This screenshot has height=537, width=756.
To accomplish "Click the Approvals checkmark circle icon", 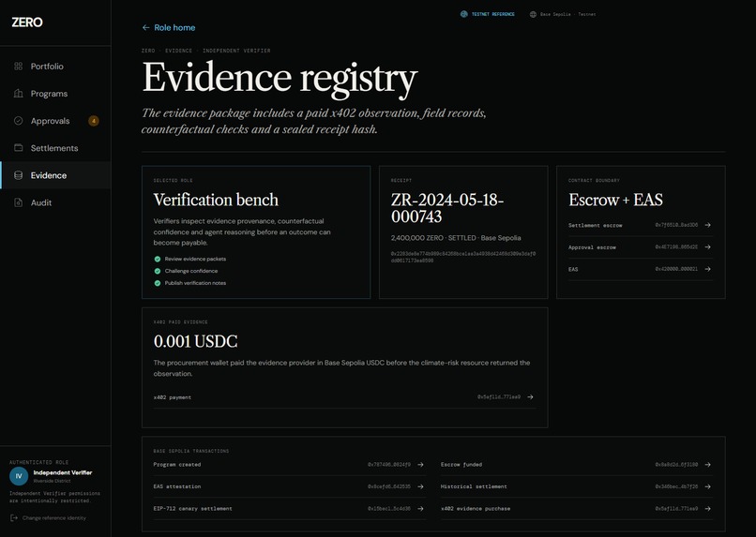I will 19,121.
